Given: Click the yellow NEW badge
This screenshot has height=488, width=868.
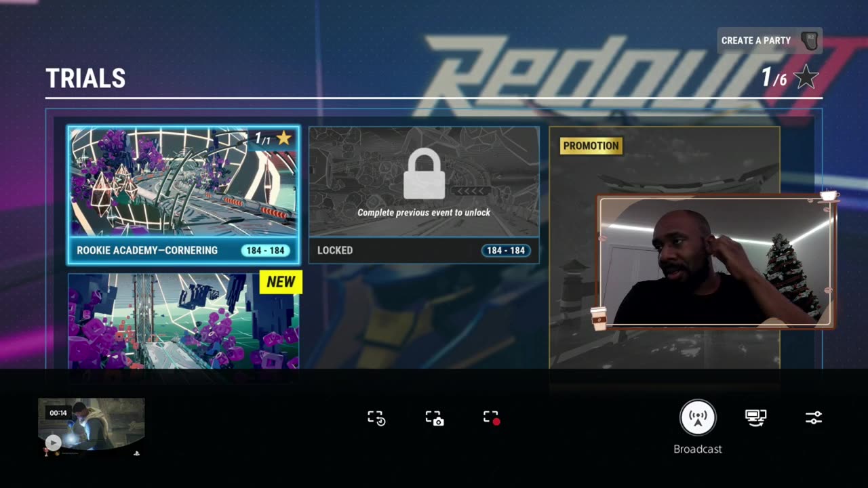Looking at the screenshot, I should click(281, 282).
